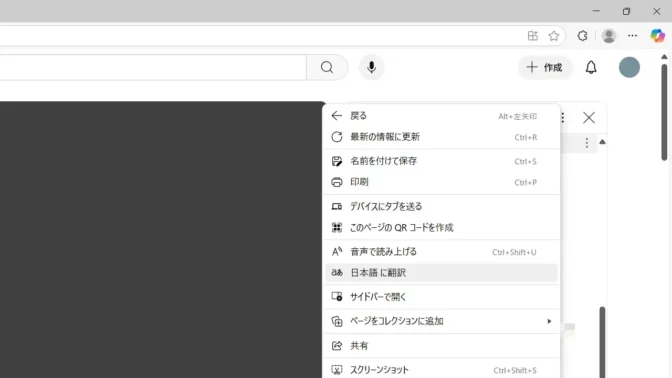
Task: Open the panel's three-dot options menu
Action: coord(563,117)
